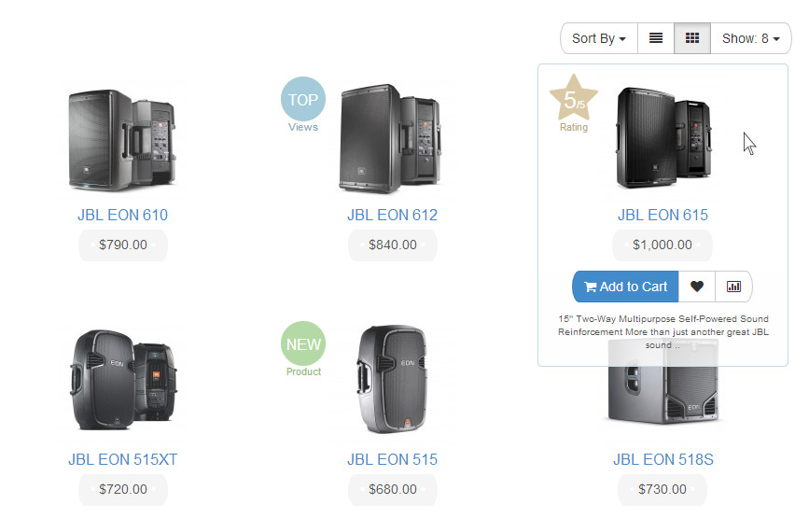This screenshot has height=532, width=809.
Task: Click the JBL EON 610 speaker image
Action: click(x=122, y=140)
